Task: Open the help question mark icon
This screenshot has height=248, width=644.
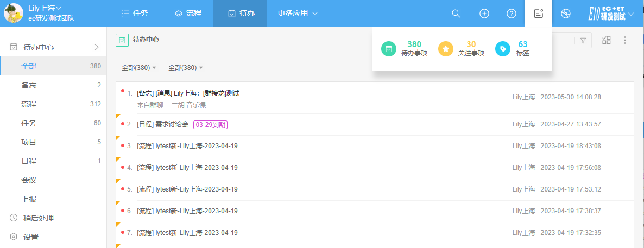Action: click(x=511, y=14)
